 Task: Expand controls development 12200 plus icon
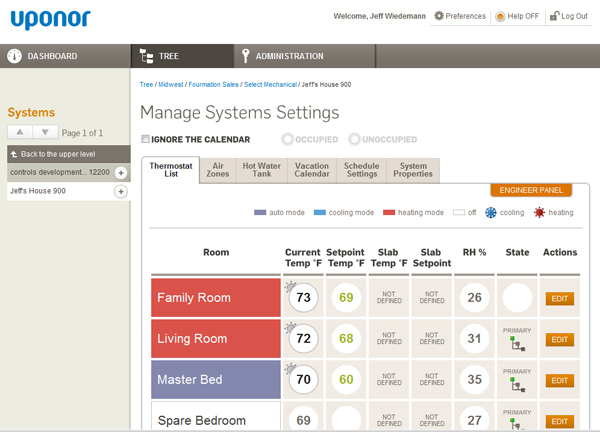(x=121, y=173)
